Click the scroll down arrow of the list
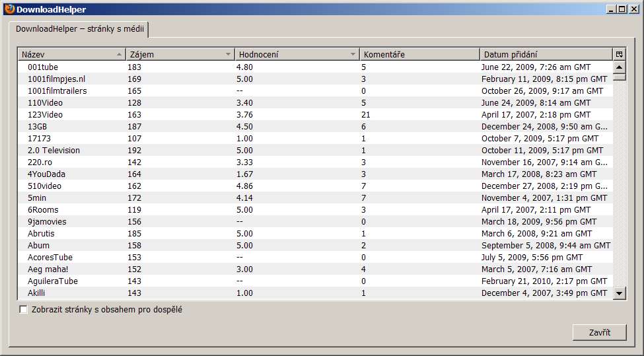644x356 pixels. [620, 293]
